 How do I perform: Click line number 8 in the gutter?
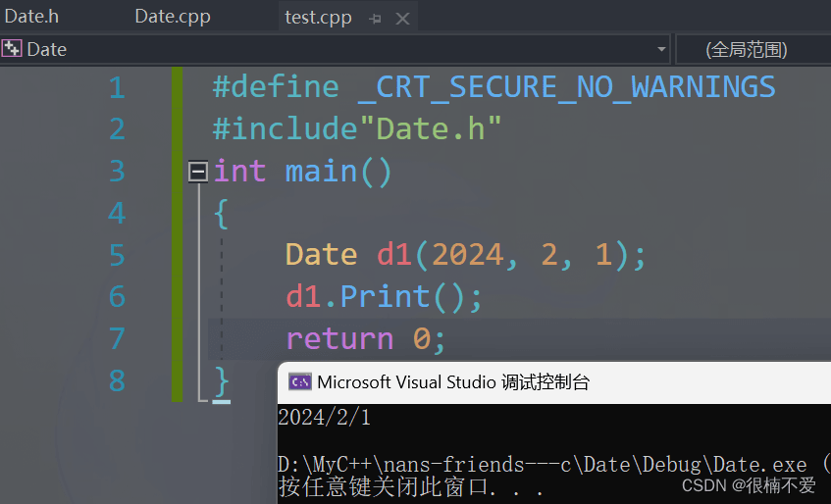pyautogui.click(x=117, y=380)
